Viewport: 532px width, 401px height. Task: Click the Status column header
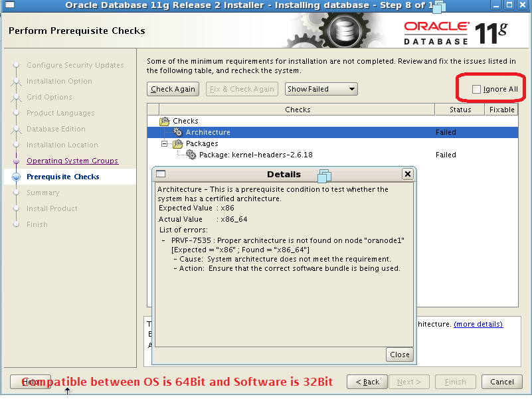click(x=460, y=110)
